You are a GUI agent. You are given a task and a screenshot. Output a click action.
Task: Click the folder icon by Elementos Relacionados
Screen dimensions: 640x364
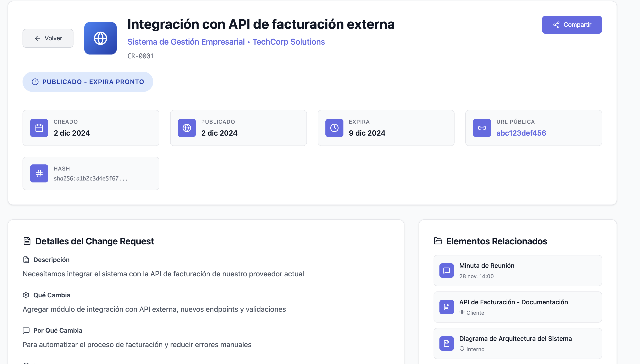point(438,241)
